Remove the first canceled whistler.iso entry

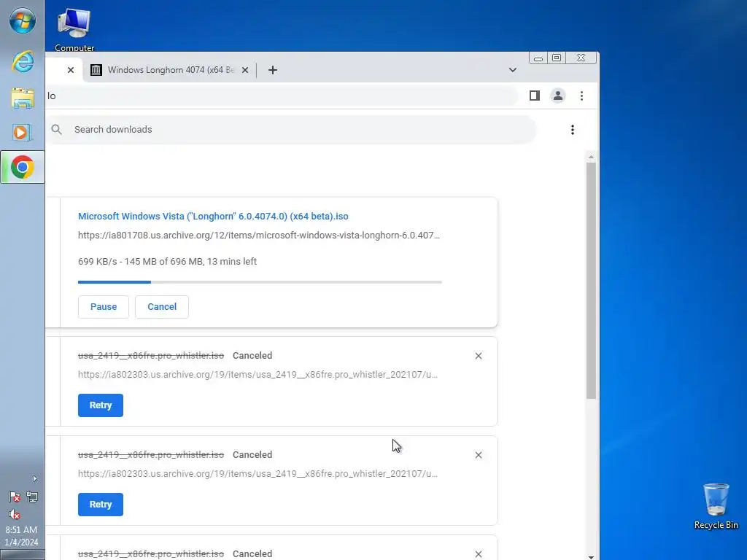tap(479, 356)
